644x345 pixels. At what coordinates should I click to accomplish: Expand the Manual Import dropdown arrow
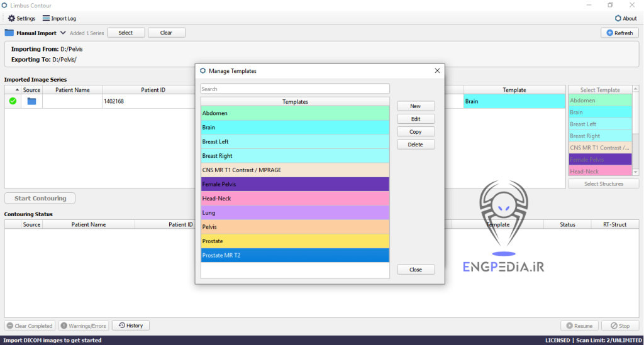[63, 33]
